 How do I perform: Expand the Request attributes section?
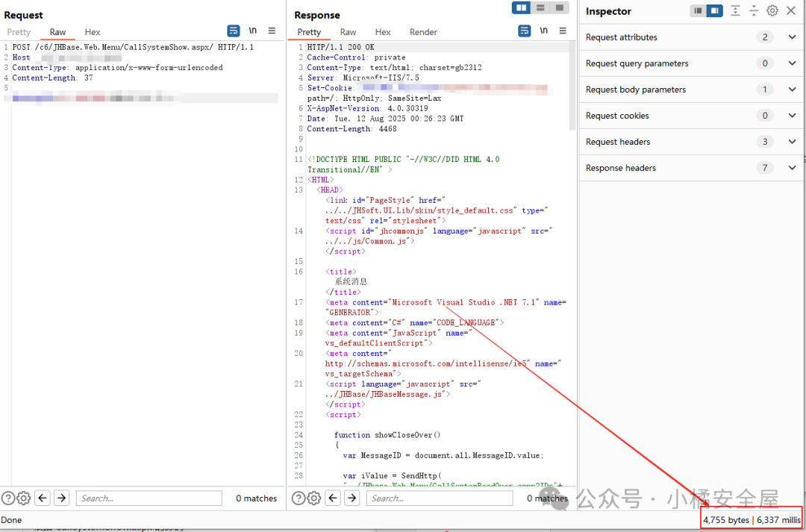tap(792, 37)
